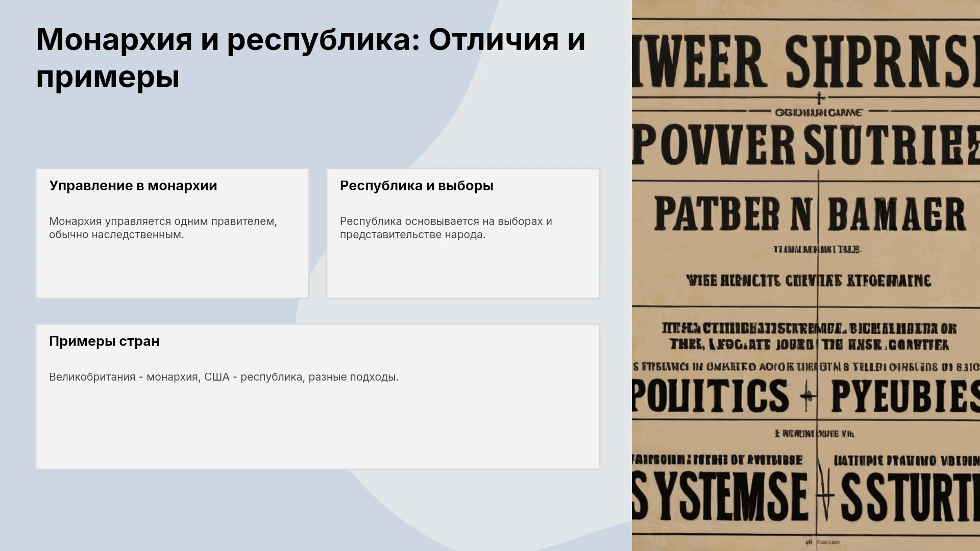Viewport: 980px width, 551px height.
Task: Select the country examples card box
Action: (x=318, y=396)
